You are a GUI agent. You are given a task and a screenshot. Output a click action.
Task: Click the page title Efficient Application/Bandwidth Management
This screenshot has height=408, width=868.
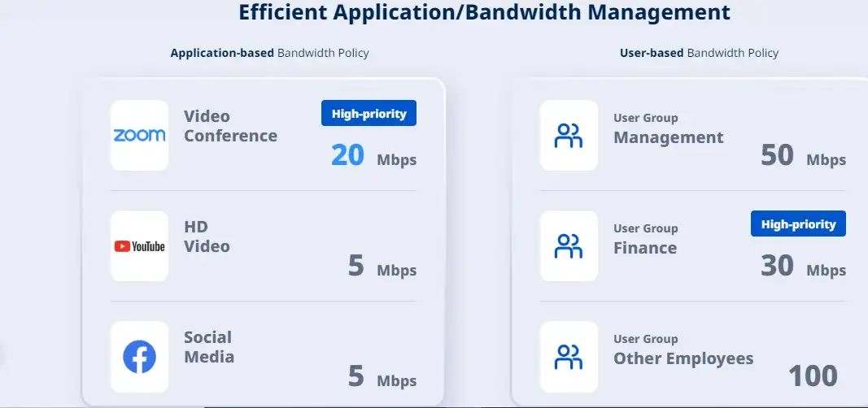pos(484,11)
